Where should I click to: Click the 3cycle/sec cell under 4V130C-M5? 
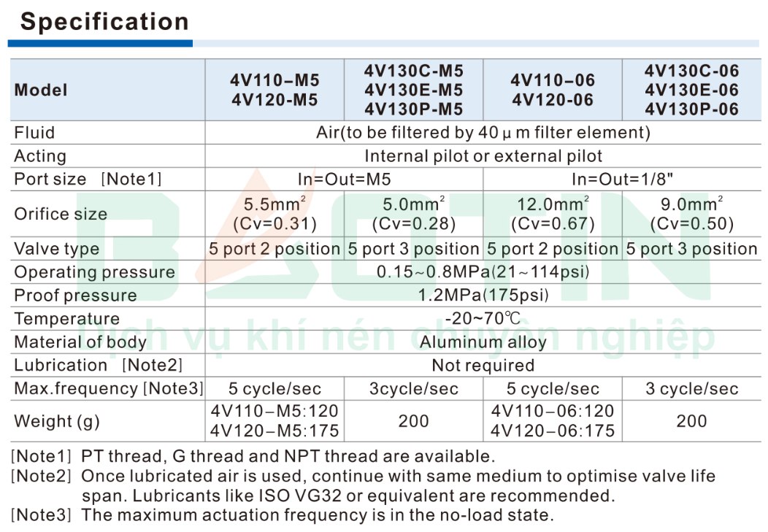[x=413, y=389]
